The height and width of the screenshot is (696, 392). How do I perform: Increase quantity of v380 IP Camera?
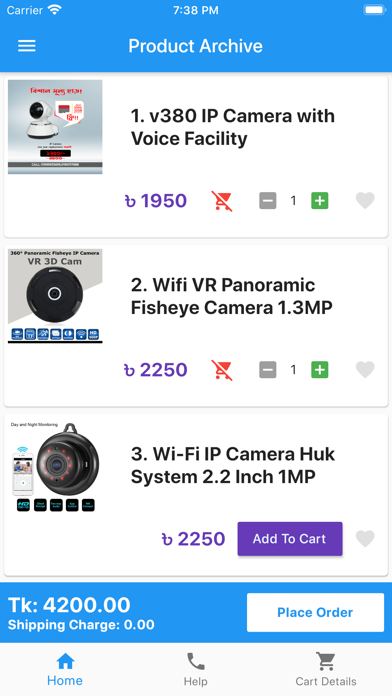[x=320, y=201]
